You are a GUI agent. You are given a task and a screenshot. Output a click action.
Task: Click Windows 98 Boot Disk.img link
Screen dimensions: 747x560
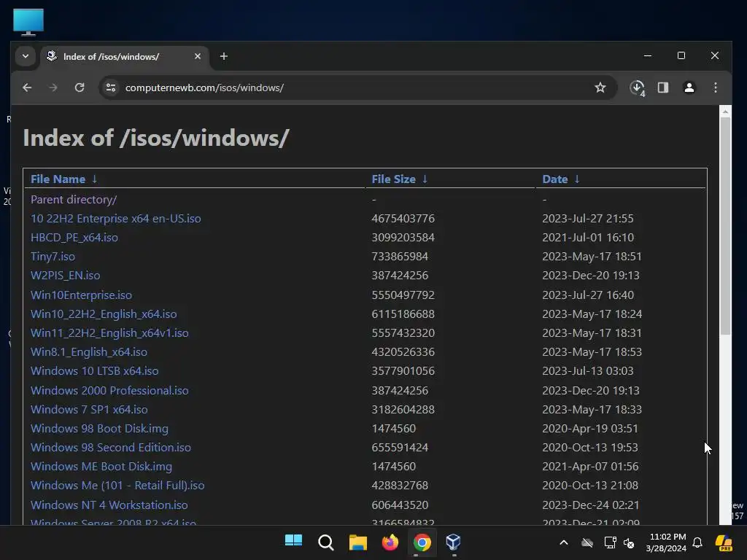pos(99,429)
